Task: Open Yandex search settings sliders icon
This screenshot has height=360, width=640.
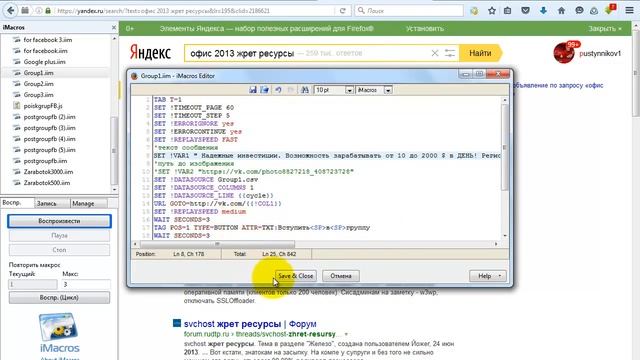Action: (450, 53)
